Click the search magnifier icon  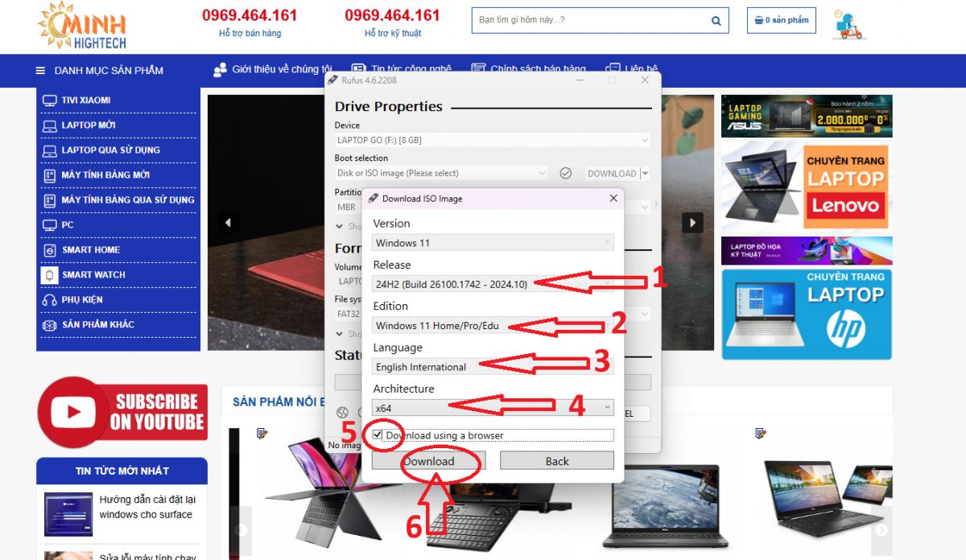click(716, 20)
